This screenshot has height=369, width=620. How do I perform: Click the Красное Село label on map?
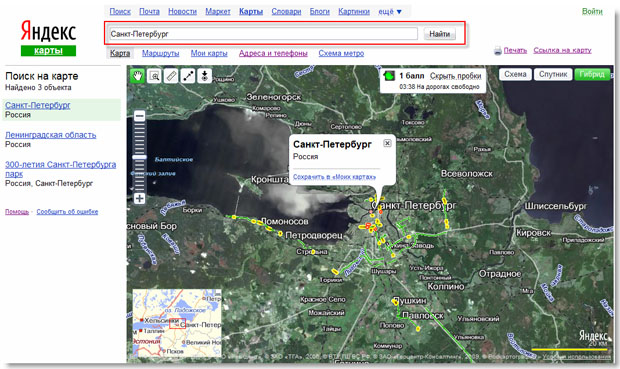pos(323,300)
